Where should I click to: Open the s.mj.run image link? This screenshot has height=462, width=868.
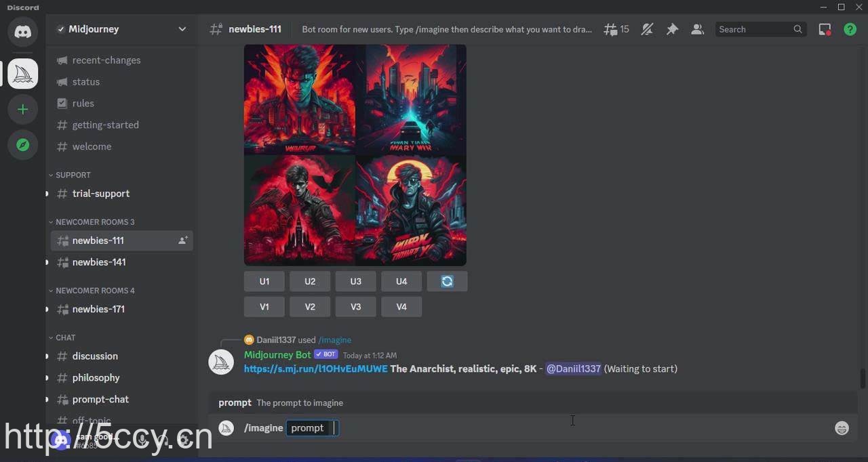(315, 369)
